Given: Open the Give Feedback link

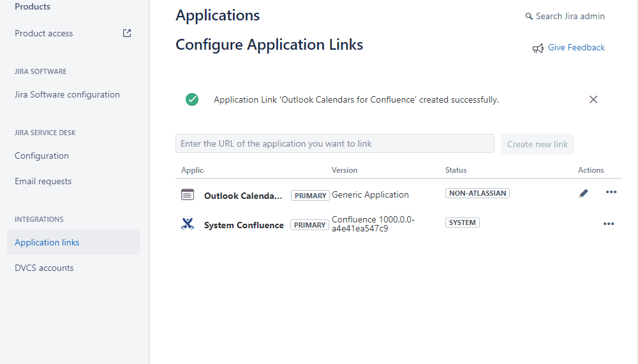Looking at the screenshot, I should 576,48.
